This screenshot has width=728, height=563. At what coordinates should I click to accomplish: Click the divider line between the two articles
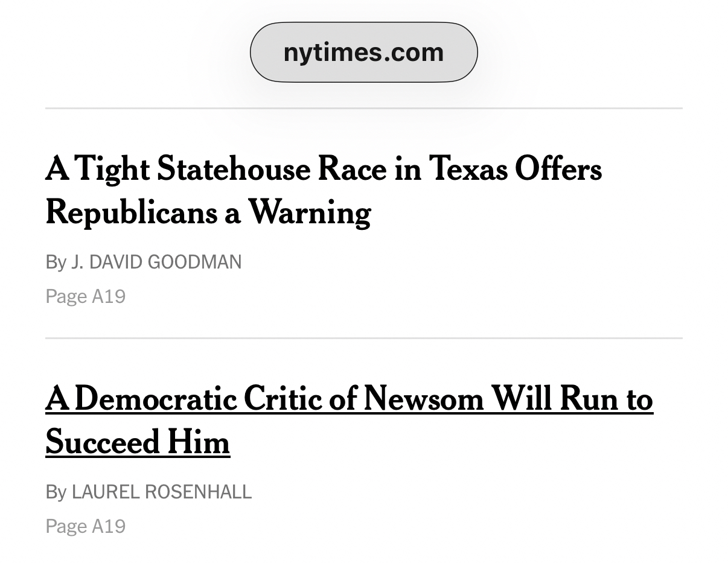point(363,339)
